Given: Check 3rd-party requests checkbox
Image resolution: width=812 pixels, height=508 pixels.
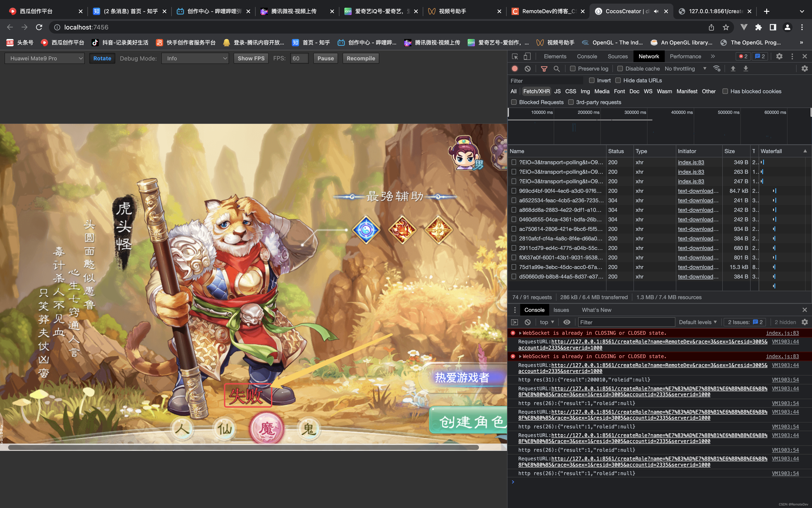Looking at the screenshot, I should tap(571, 102).
